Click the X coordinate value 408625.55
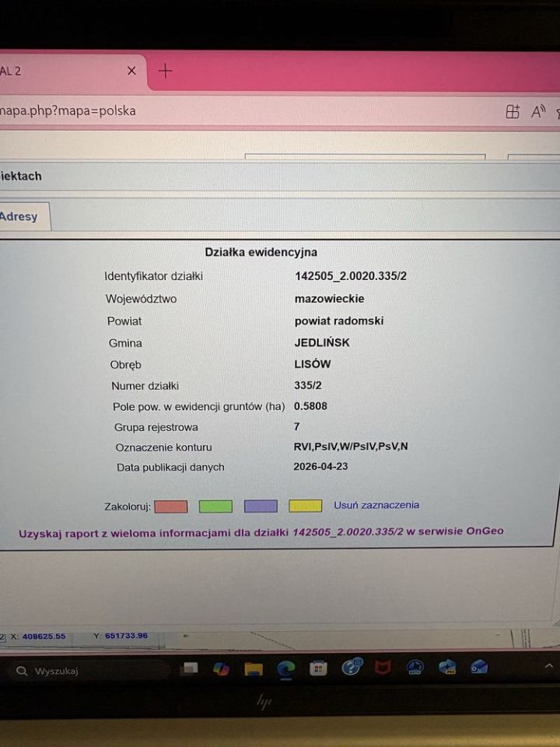The width and height of the screenshot is (560, 747). pos(44,636)
